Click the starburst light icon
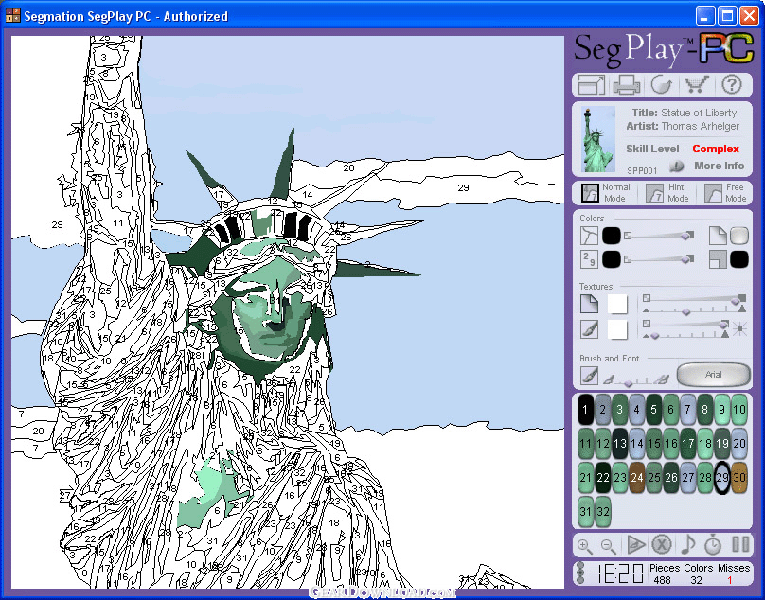The height and width of the screenshot is (600, 765). pyautogui.click(x=740, y=329)
